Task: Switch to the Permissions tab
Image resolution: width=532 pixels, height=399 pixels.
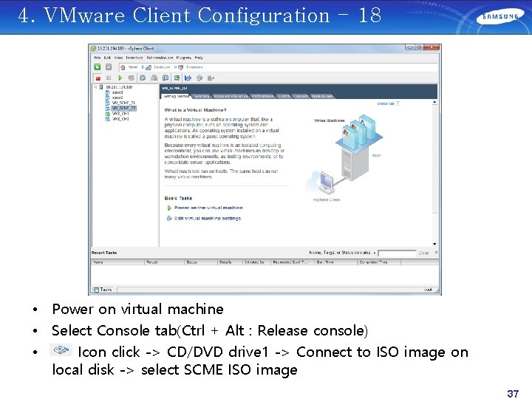Action: 322,96
